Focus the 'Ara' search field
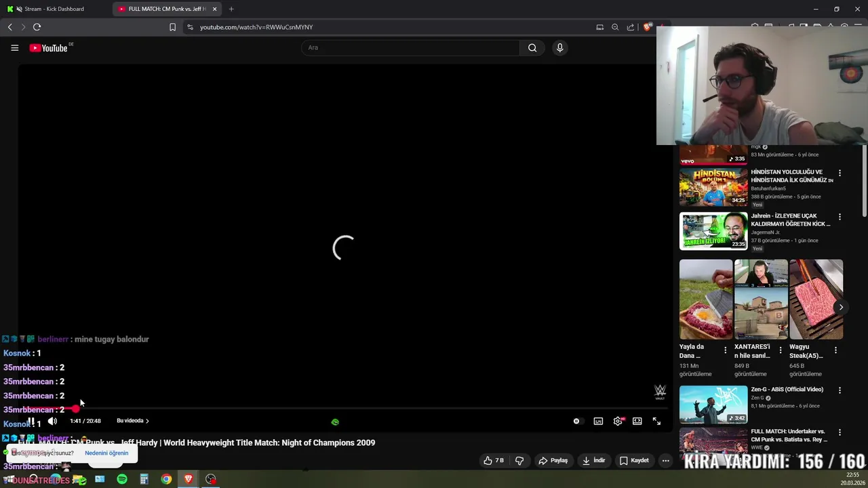The height and width of the screenshot is (488, 868). pos(410,47)
